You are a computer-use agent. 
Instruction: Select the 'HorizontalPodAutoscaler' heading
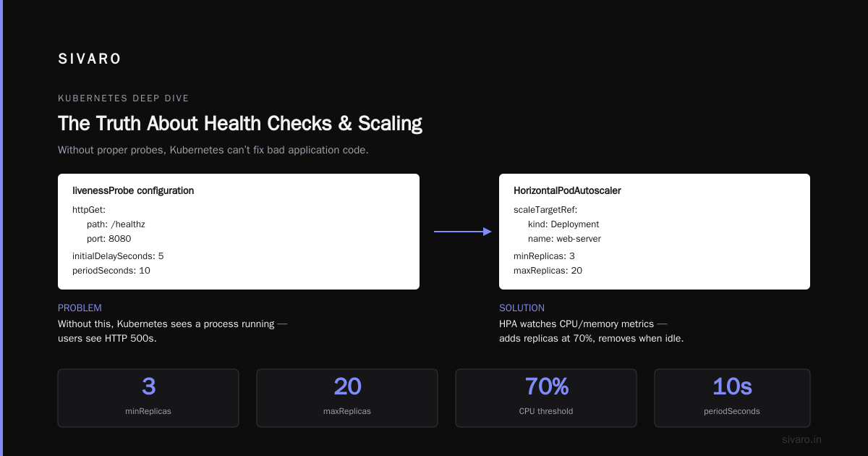point(567,191)
